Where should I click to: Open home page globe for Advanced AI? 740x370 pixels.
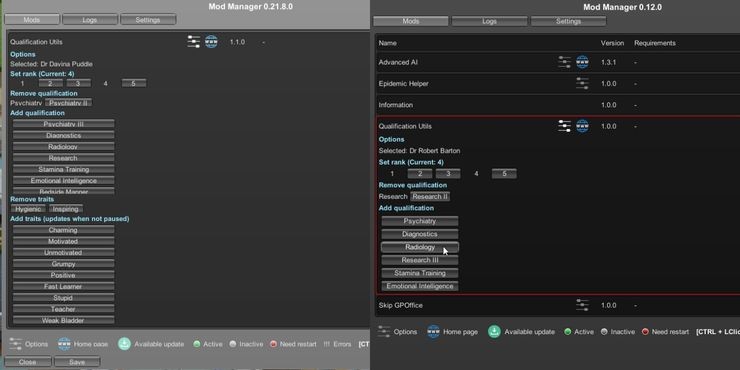click(x=582, y=62)
